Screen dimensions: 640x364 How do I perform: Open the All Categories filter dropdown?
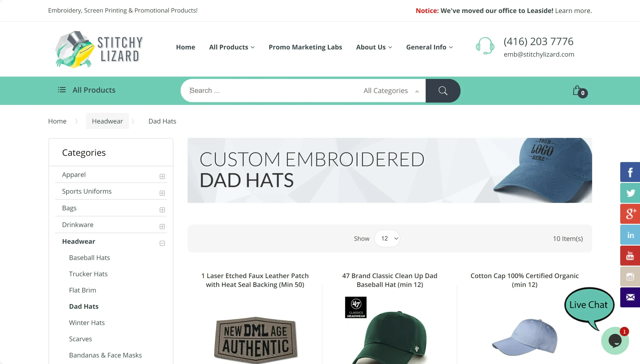[390, 90]
